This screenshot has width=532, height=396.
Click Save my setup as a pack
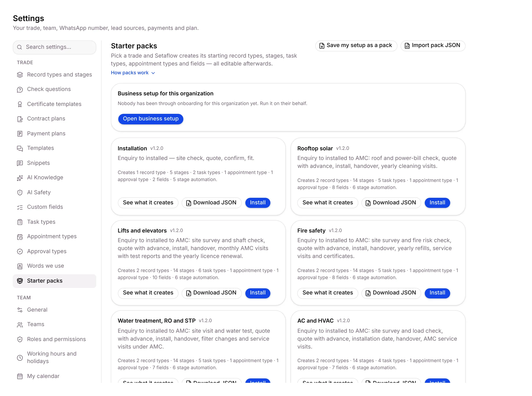point(356,45)
